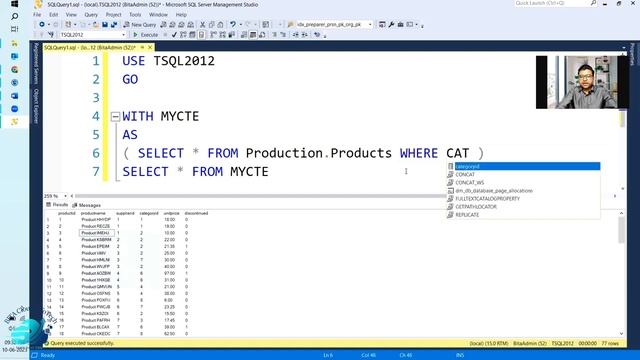Close the SQLQuery1.sql tab
640x360 pixels.
click(x=150, y=47)
